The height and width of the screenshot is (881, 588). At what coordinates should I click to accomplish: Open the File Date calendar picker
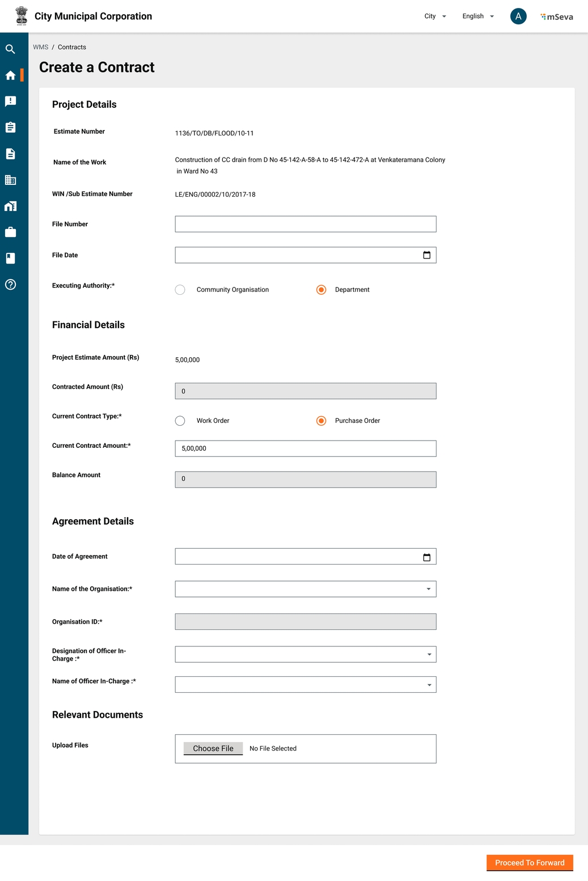point(426,255)
